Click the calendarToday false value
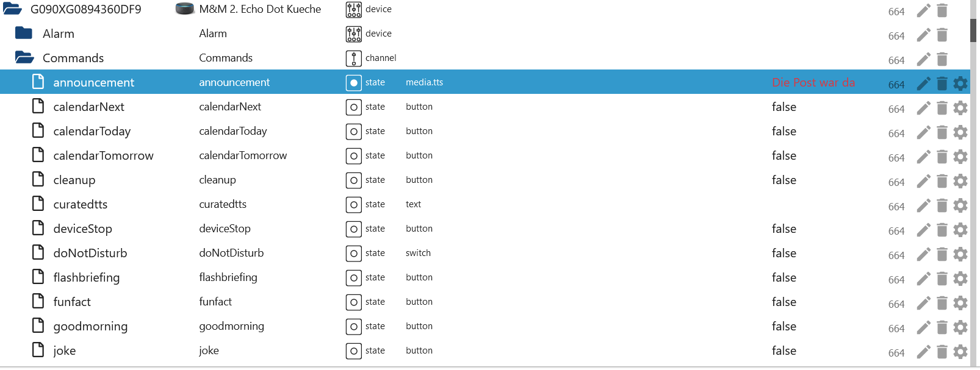This screenshot has height=370, width=980. (x=784, y=131)
